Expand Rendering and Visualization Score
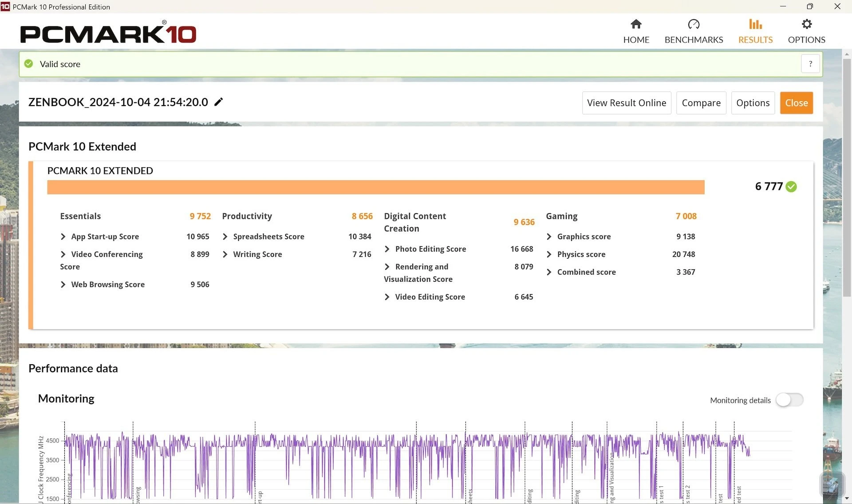852x504 pixels. tap(387, 267)
